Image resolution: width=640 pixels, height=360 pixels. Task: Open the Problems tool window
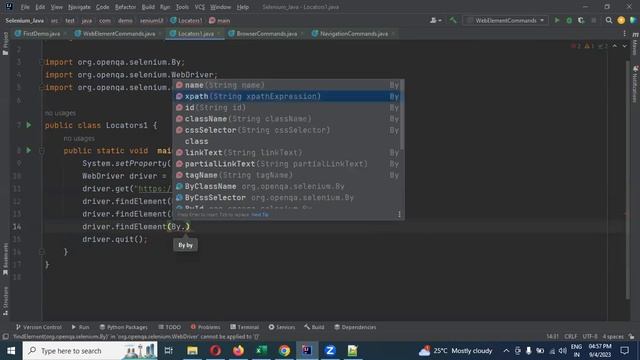click(205, 327)
